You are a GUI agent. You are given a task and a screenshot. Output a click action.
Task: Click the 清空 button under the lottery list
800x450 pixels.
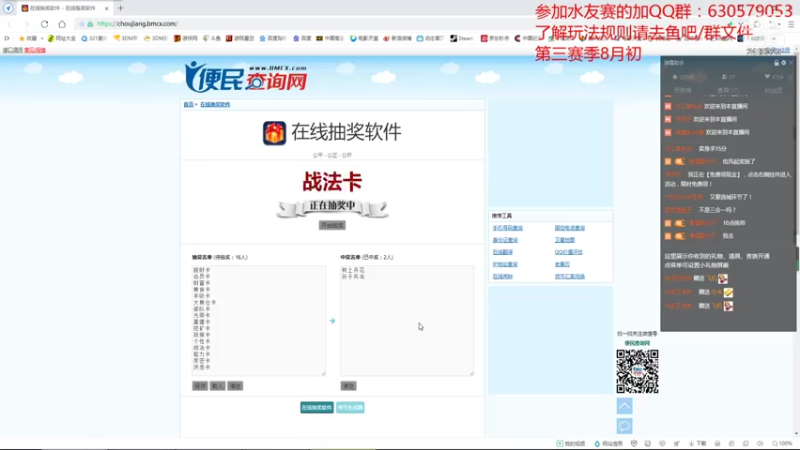[235, 386]
